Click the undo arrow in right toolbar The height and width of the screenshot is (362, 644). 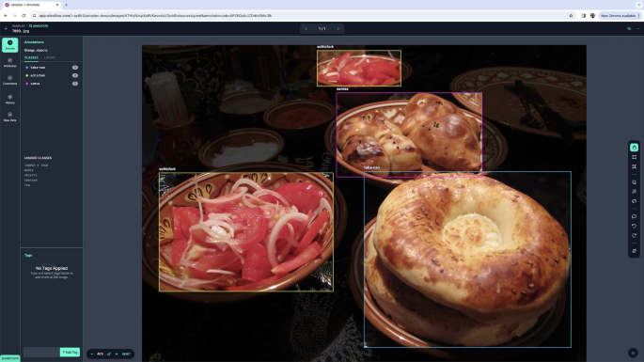click(x=635, y=226)
